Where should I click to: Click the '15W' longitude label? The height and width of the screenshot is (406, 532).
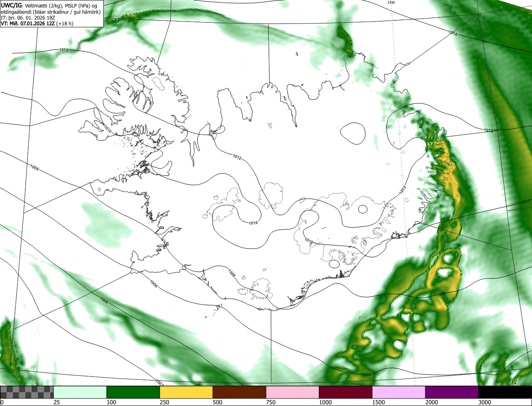(391, 2)
